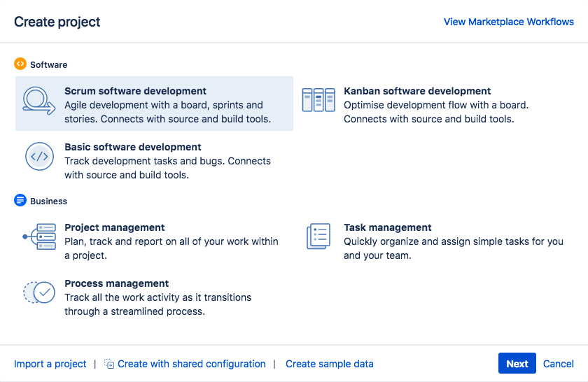Click Create sample data link
The height and width of the screenshot is (382, 588).
330,364
